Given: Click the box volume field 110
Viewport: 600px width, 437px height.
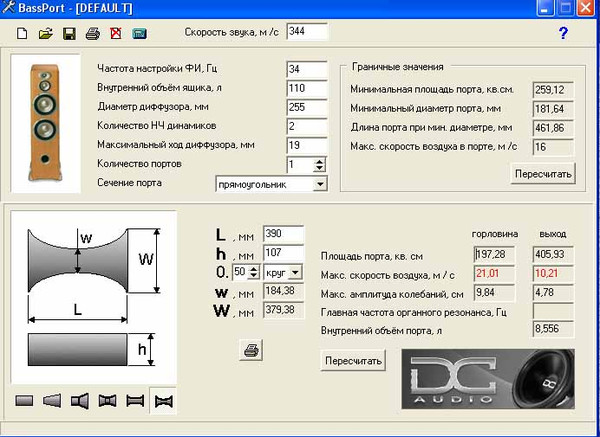Looking at the screenshot, I should 307,88.
